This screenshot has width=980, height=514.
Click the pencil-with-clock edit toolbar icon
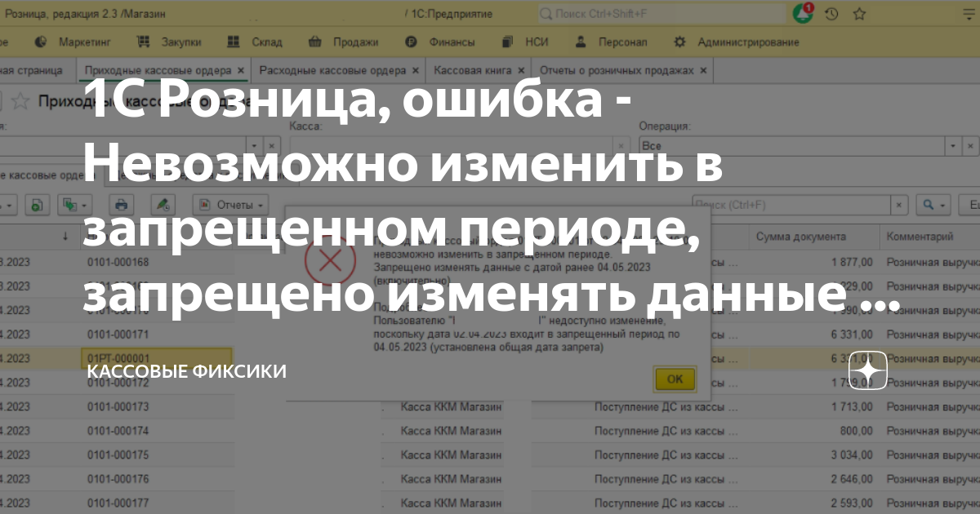click(164, 204)
